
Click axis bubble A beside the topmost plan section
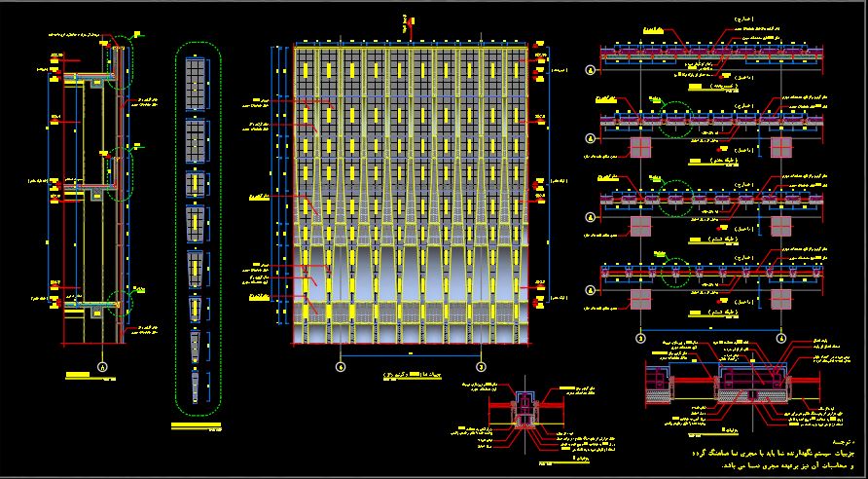tap(591, 70)
